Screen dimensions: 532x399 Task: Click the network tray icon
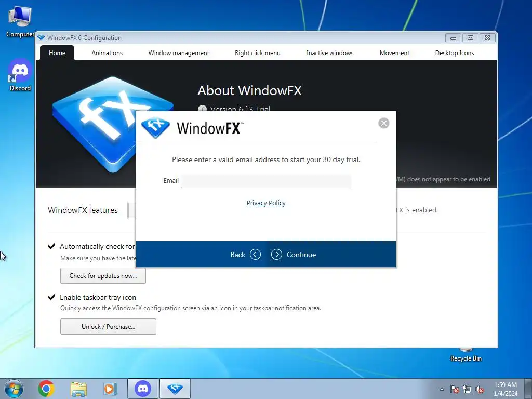(x=467, y=389)
